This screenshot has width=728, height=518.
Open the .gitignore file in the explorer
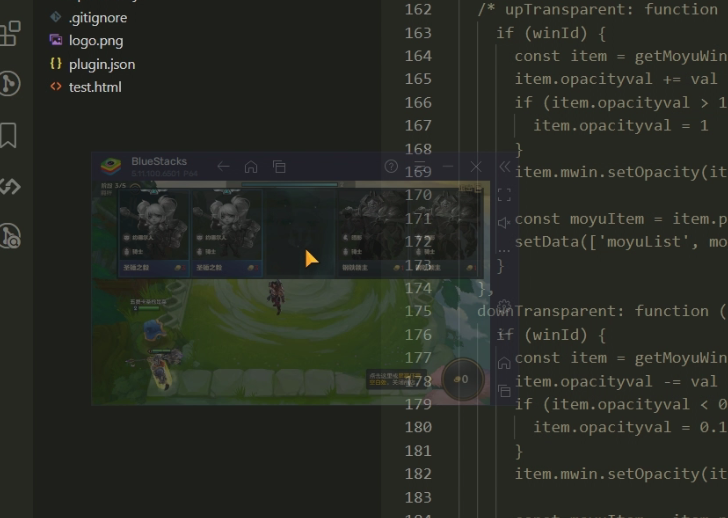click(98, 18)
